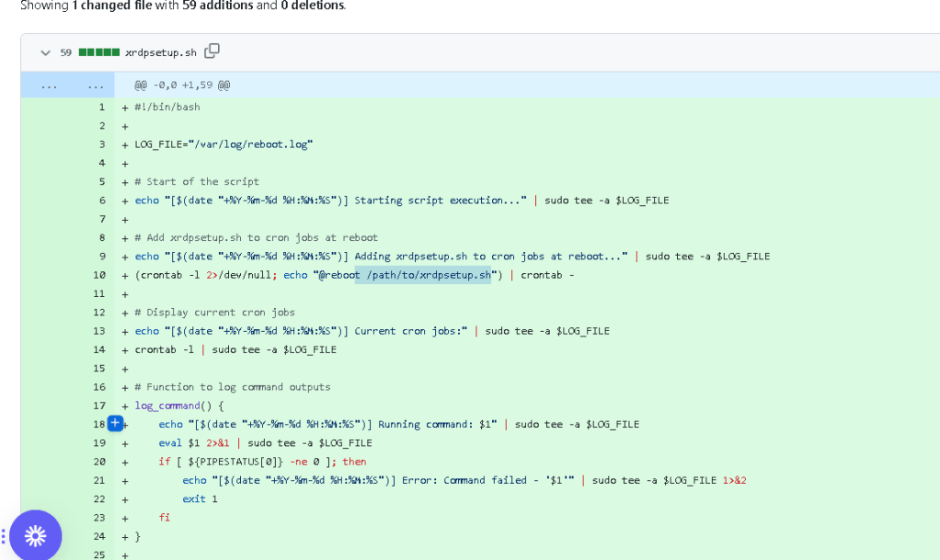Add a comment on line 18
Screen dimensions: 940x560
click(115, 423)
